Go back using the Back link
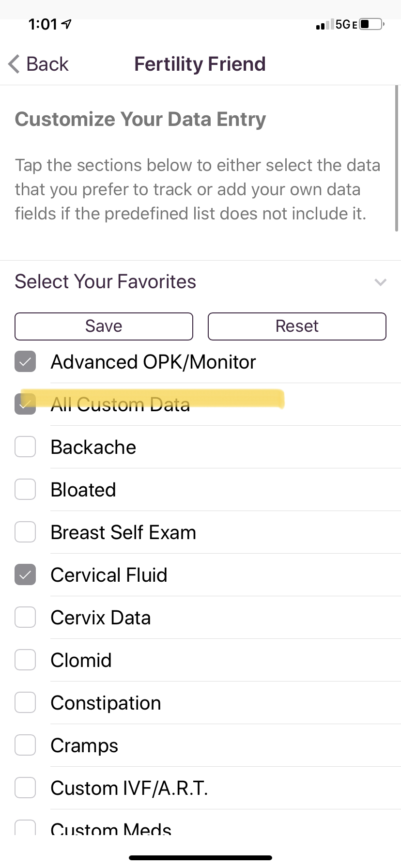401x868 pixels. 47,64
